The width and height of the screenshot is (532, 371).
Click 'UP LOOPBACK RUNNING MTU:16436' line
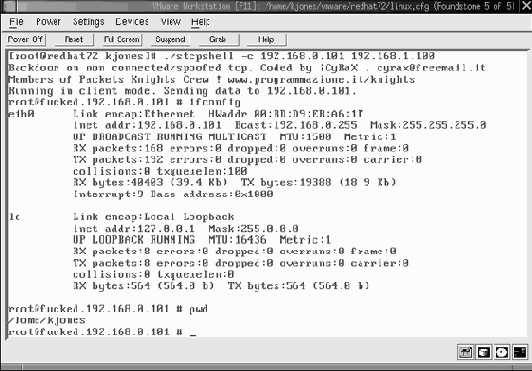pos(202,240)
